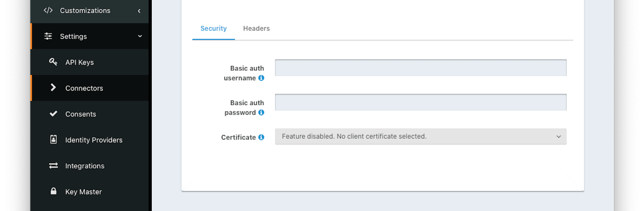Click the Basic auth password label
This screenshot has width=644, height=211.
(244, 108)
